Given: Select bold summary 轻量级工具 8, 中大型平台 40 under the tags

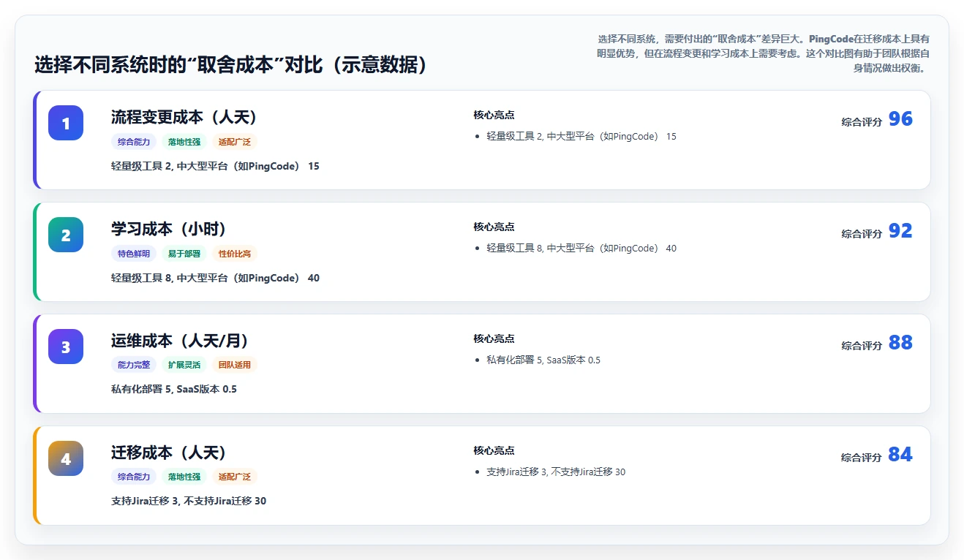Looking at the screenshot, I should [x=215, y=278].
